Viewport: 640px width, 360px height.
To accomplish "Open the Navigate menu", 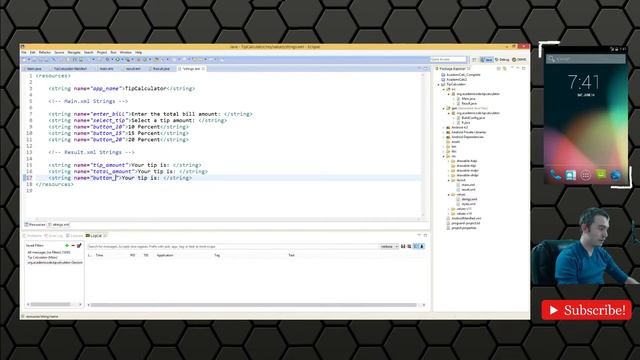I will coord(74,53).
